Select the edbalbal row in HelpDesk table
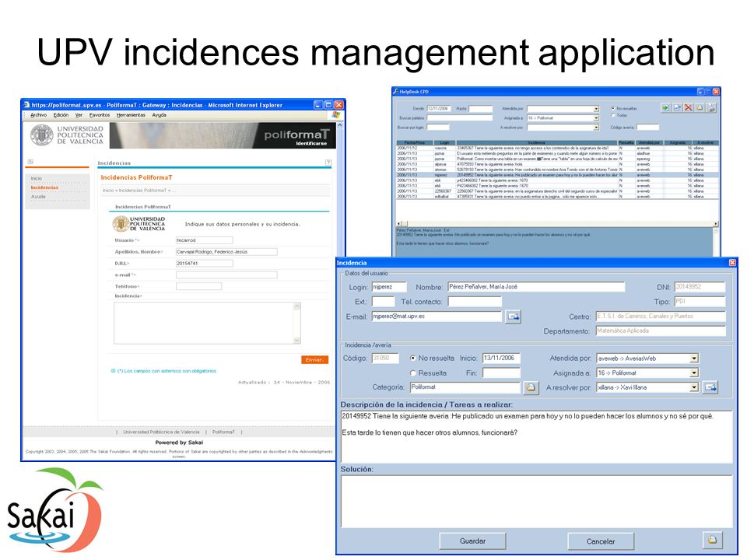 557,196
